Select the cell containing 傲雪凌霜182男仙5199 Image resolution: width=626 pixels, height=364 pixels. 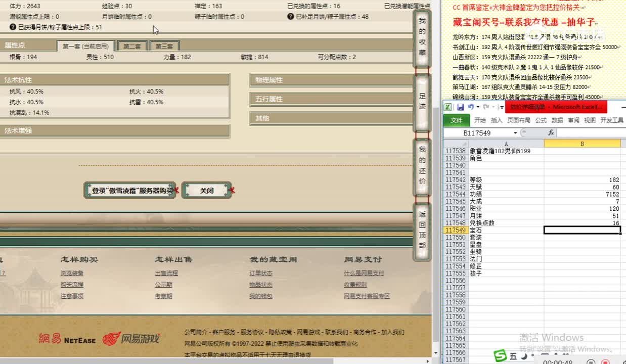click(x=506, y=151)
